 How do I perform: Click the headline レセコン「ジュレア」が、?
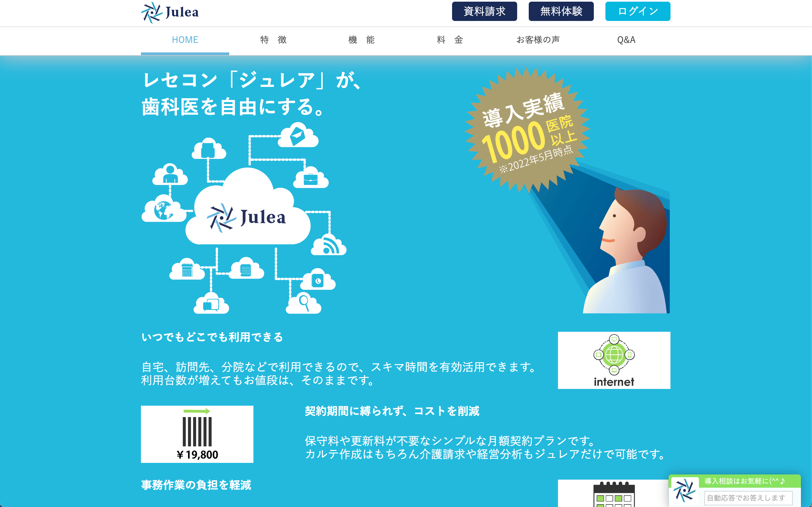tap(252, 81)
